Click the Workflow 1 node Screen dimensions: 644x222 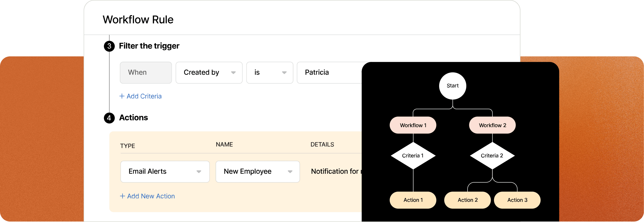413,125
